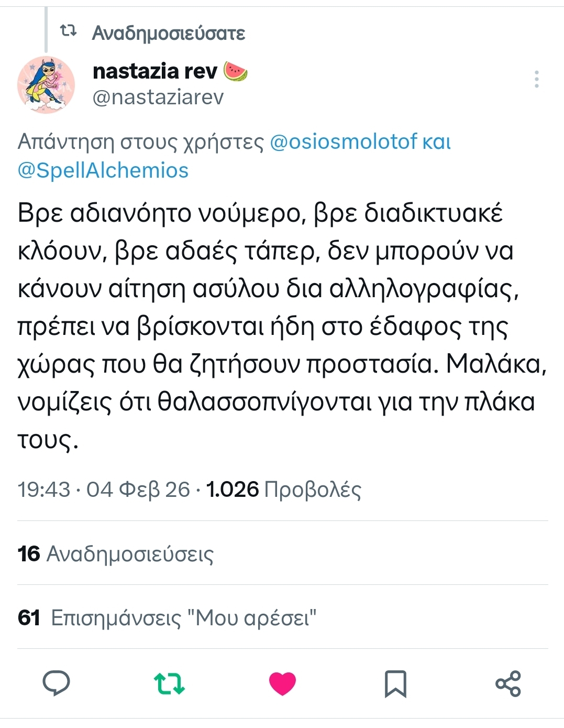View the 61 Επισημάνσεις "Μου αρέσει" list
The height and width of the screenshot is (728, 564).
[167, 617]
